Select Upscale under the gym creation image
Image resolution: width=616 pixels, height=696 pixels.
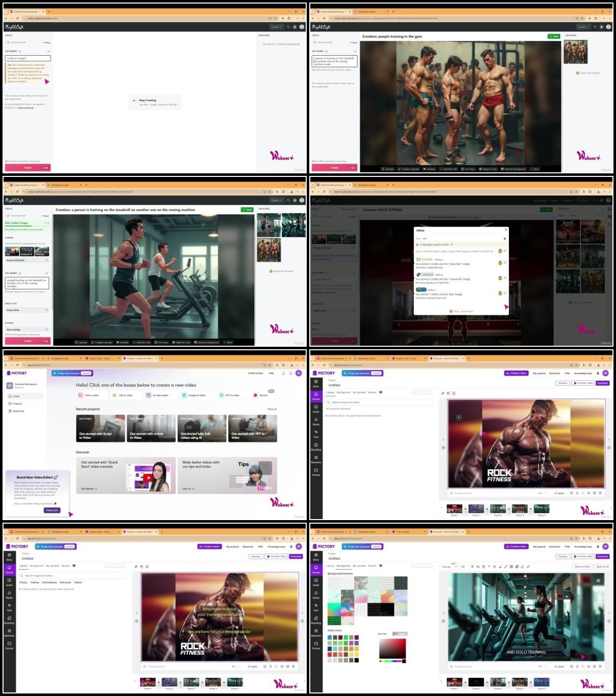coord(388,169)
